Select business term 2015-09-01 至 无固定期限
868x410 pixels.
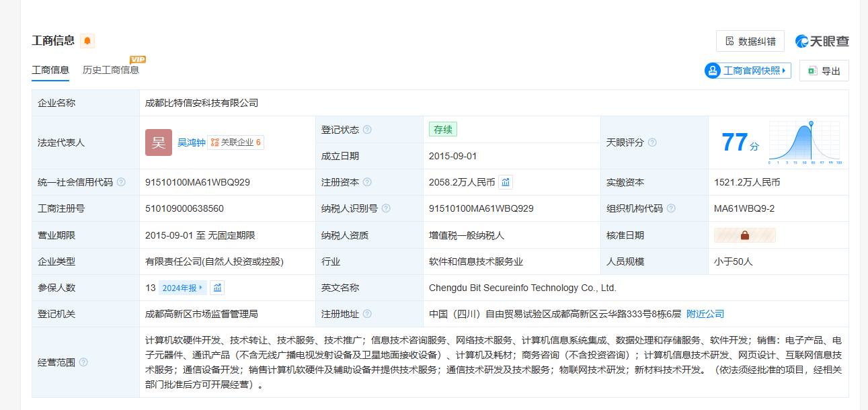tap(200, 235)
